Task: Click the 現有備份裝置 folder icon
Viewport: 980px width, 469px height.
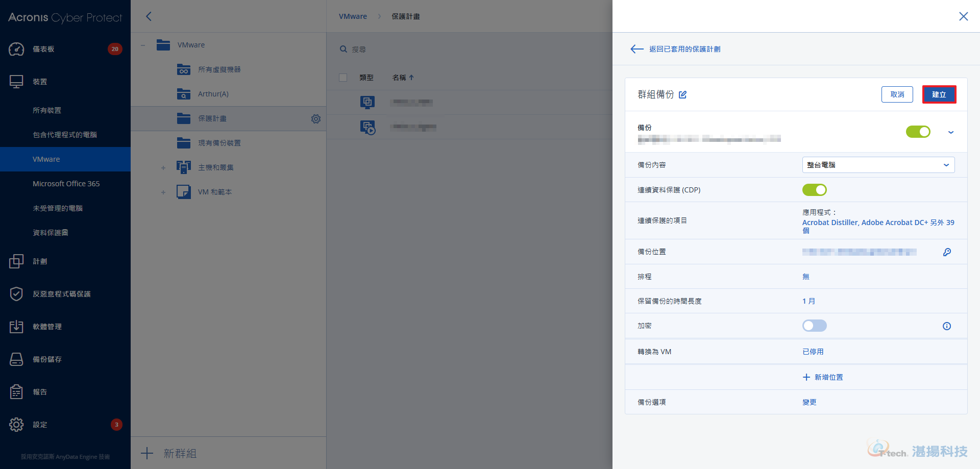Action: pos(184,143)
